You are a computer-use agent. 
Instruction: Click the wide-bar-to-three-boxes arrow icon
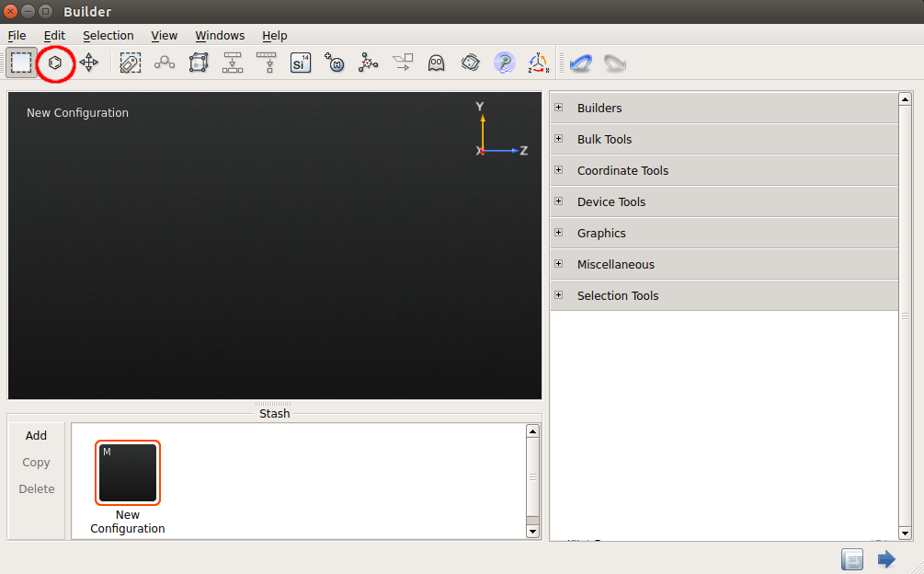point(233,63)
